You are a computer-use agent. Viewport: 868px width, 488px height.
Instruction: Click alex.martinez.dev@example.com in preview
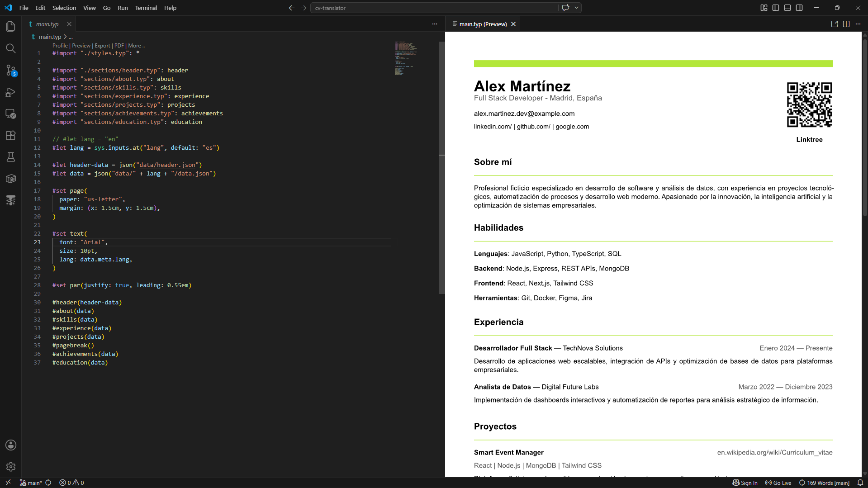pos(524,114)
